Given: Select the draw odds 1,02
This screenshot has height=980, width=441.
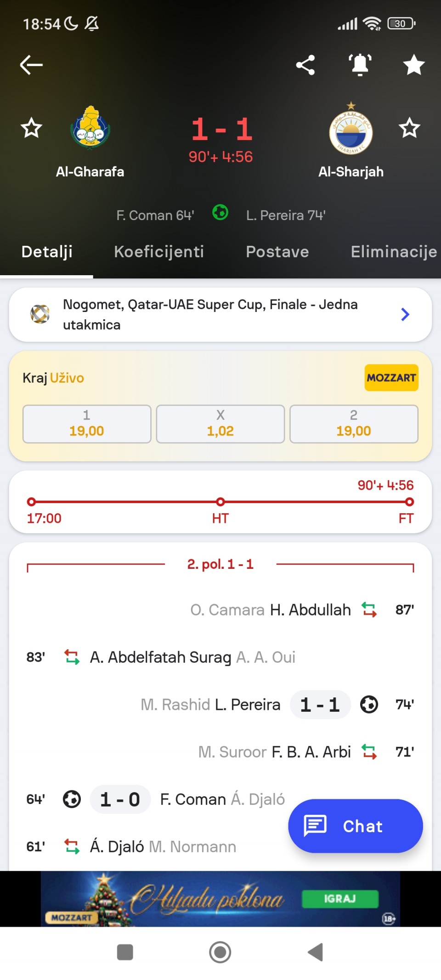Looking at the screenshot, I should pos(220,424).
